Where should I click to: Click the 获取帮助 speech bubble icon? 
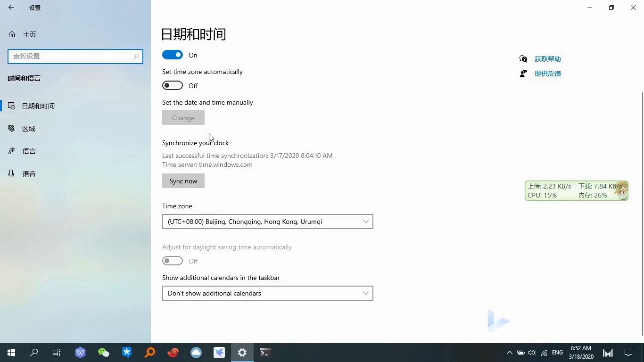tap(523, 58)
